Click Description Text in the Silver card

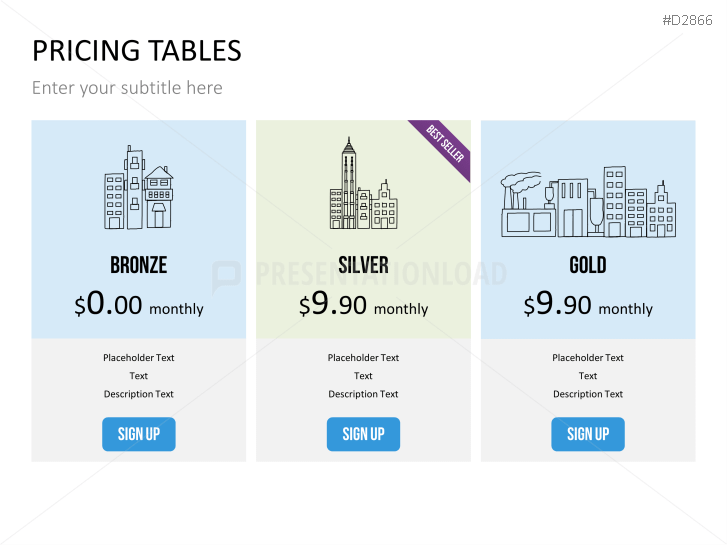[x=363, y=394]
